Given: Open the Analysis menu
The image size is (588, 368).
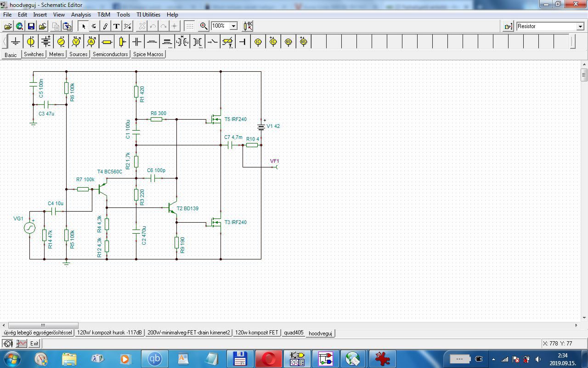Looking at the screenshot, I should point(81,14).
